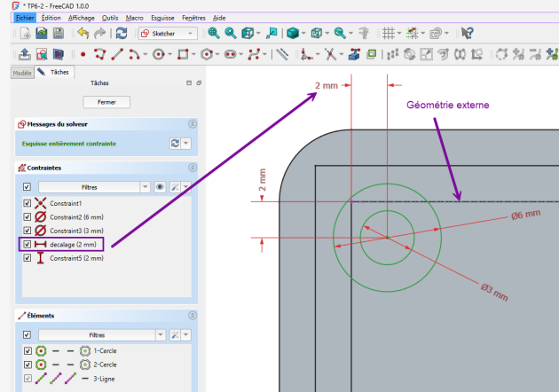Screen dimensions: 559x392
Task: Click the Undo arrow icon
Action: (x=83, y=33)
